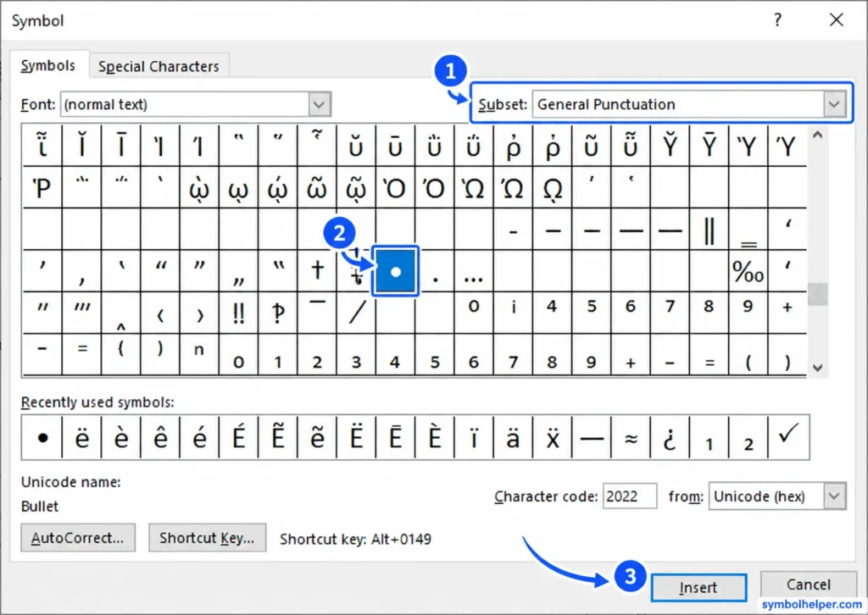Viewport: 868px width, 615px height.
Task: Pick ï from recently used symbols
Action: [473, 437]
